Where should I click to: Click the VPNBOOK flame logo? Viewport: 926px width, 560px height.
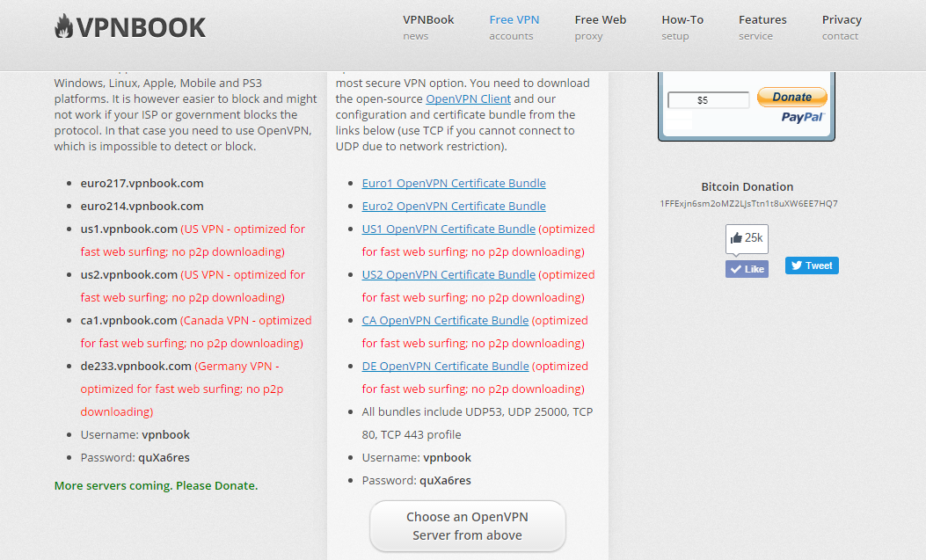130,27
